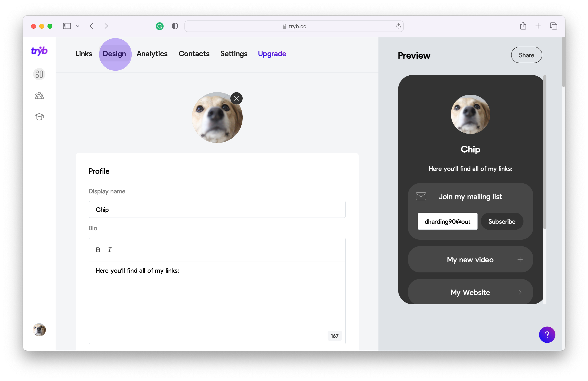
Task: Click the Share button in Preview
Action: (527, 55)
